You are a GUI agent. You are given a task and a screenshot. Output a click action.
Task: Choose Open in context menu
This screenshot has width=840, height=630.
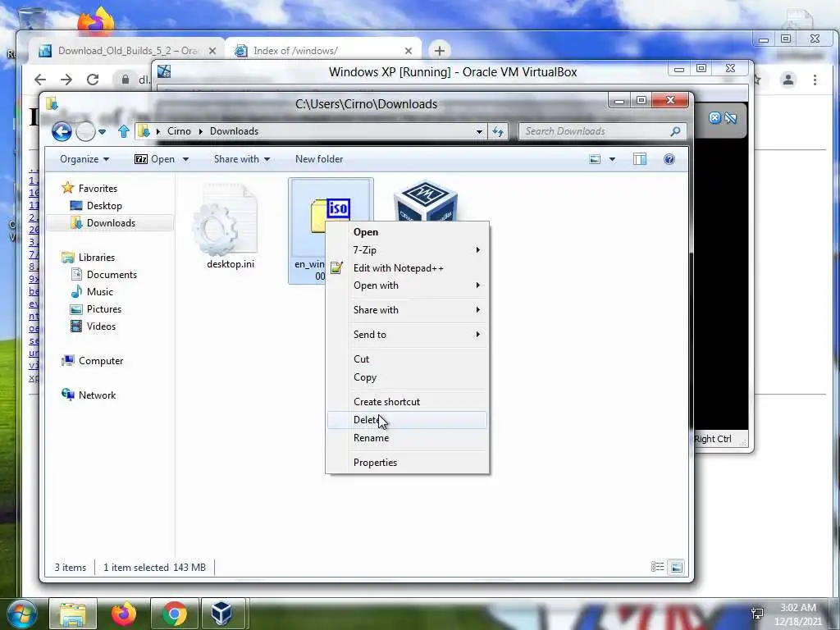pyautogui.click(x=407, y=232)
